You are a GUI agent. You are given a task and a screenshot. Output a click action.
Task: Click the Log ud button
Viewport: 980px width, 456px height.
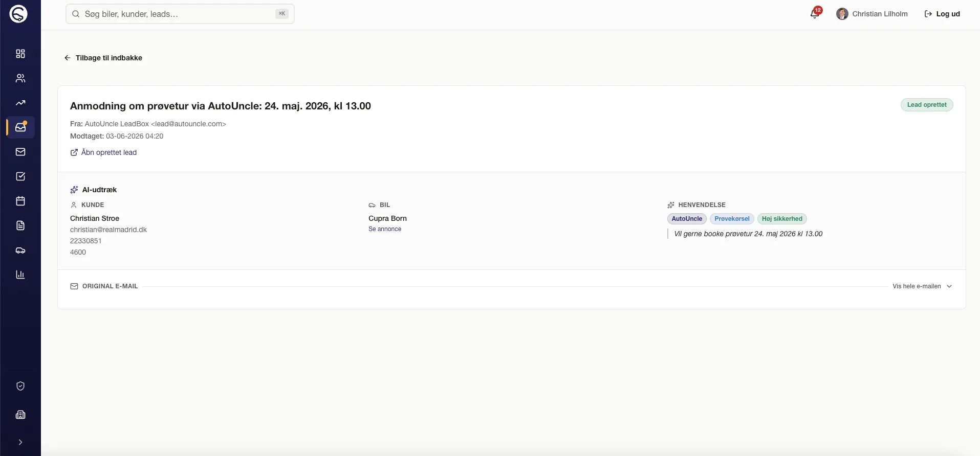942,14
